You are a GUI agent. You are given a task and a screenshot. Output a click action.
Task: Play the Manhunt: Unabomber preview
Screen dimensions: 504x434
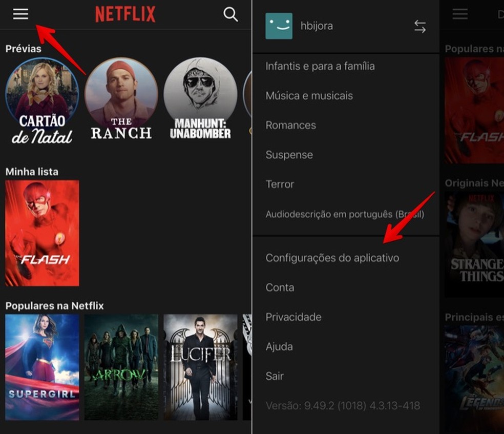(x=200, y=99)
